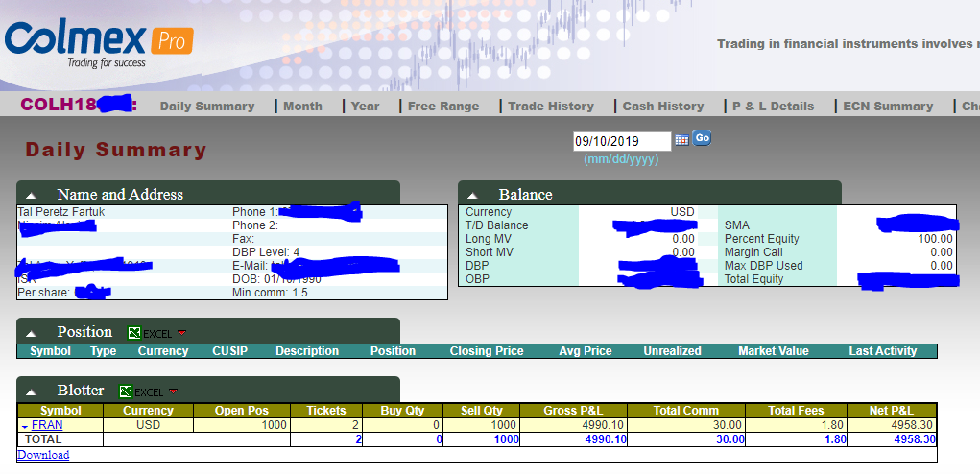Collapse the Balance panel
The image size is (980, 474).
(472, 196)
